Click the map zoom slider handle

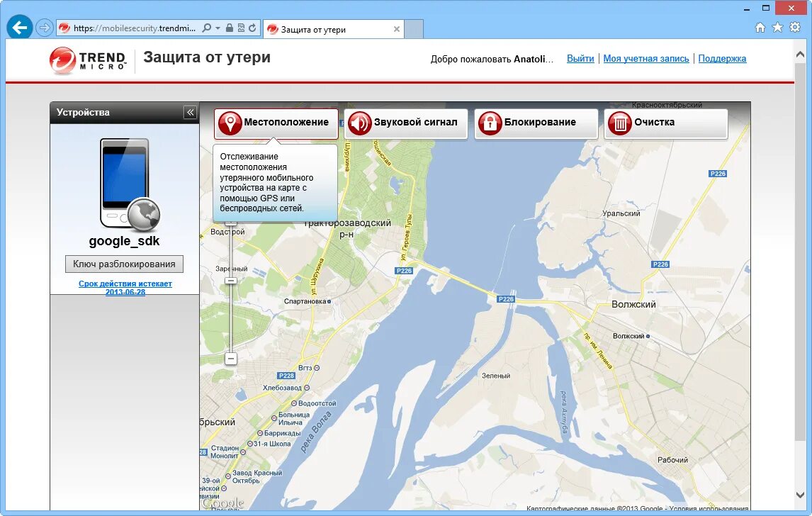(231, 281)
